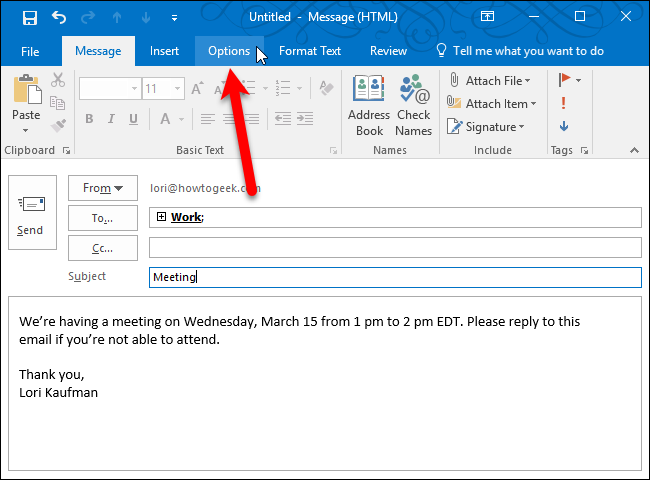Open Customize Quick Access Toolbar dropdown
650x480 pixels.
coord(175,18)
